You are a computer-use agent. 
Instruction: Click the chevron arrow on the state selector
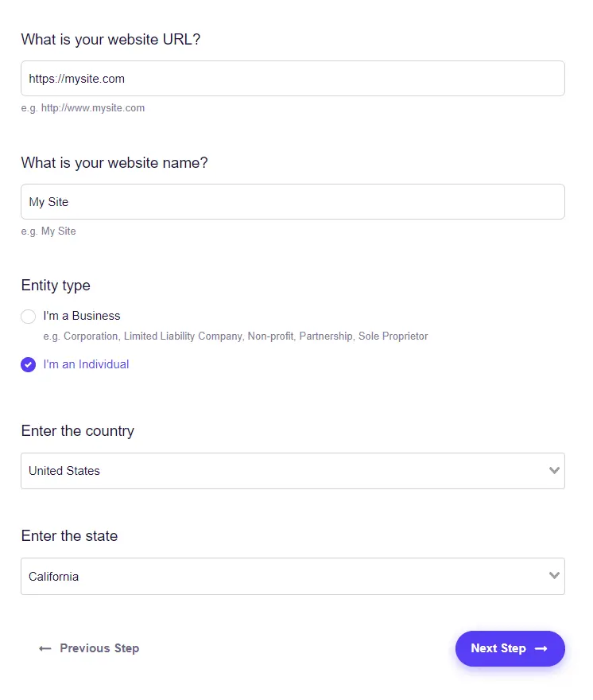tap(554, 576)
